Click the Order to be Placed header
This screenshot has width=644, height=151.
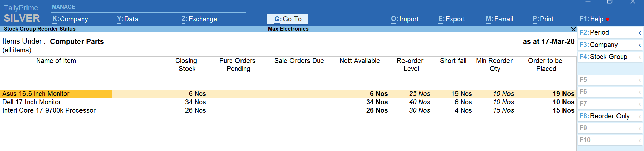(x=545, y=65)
